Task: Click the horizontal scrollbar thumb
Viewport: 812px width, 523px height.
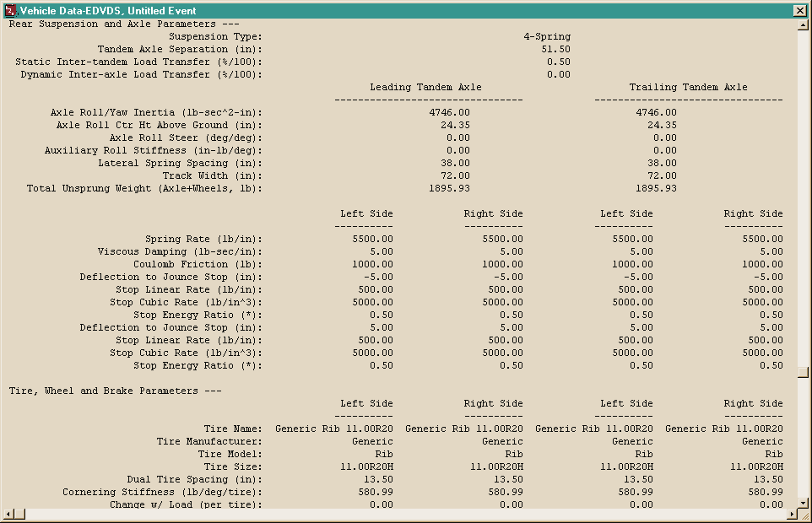Action: point(19,514)
